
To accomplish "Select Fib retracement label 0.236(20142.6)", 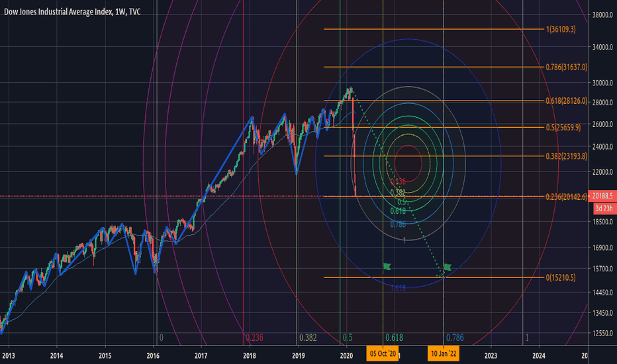I will 566,197.
